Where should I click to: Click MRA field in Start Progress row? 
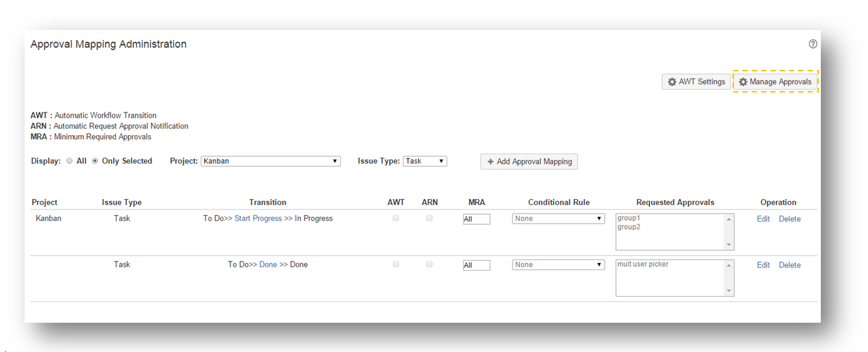click(477, 219)
